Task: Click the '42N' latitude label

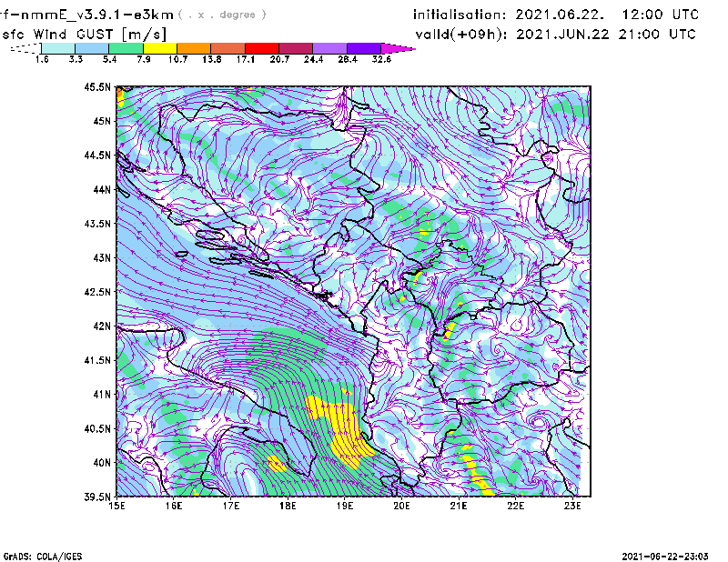Action: [102, 326]
